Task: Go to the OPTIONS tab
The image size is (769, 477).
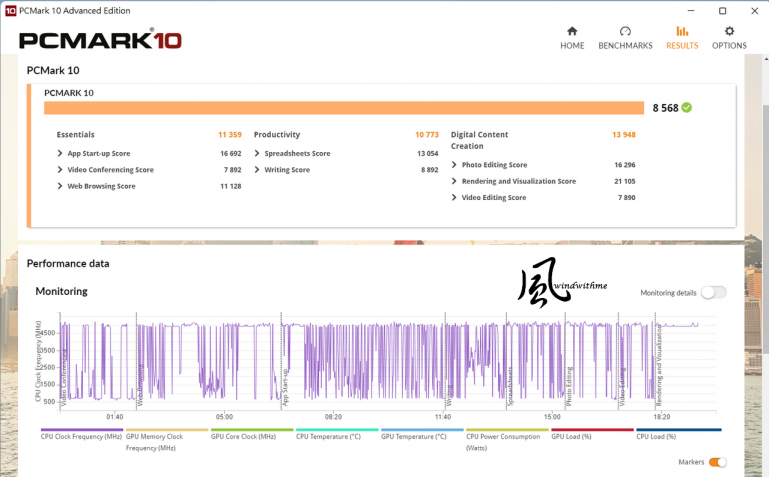Action: 729,45
